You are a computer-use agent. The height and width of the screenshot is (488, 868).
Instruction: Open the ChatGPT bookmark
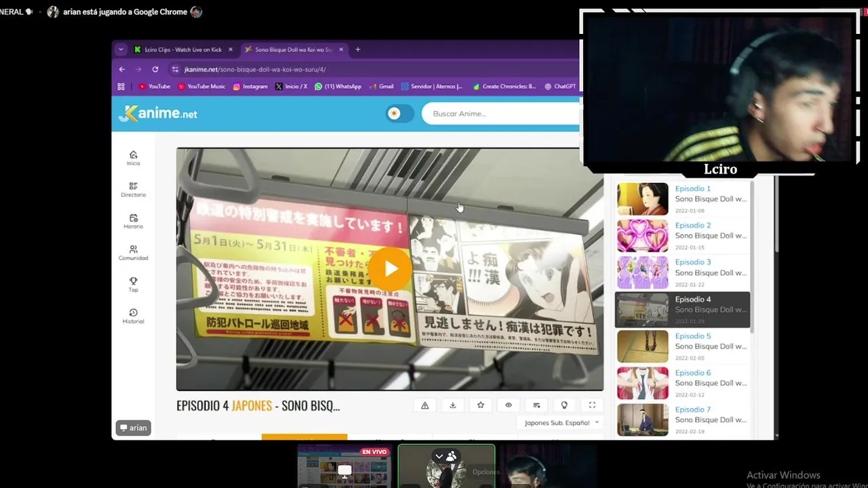[560, 86]
